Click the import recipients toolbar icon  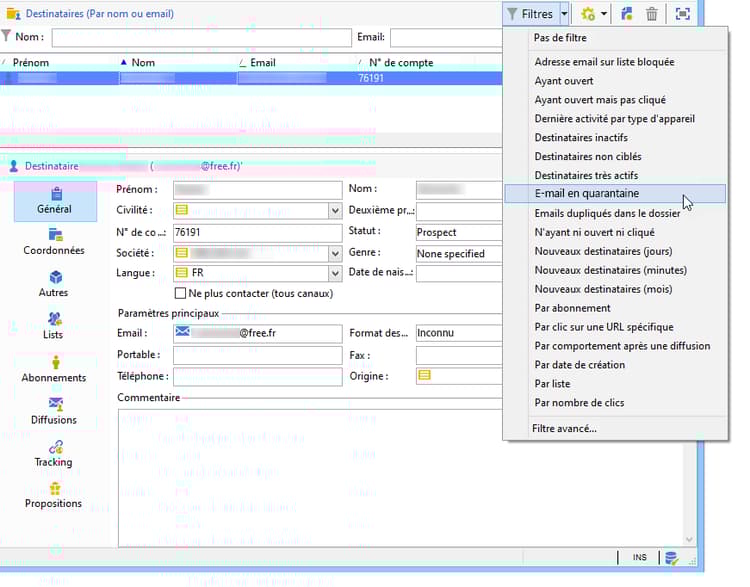(627, 14)
